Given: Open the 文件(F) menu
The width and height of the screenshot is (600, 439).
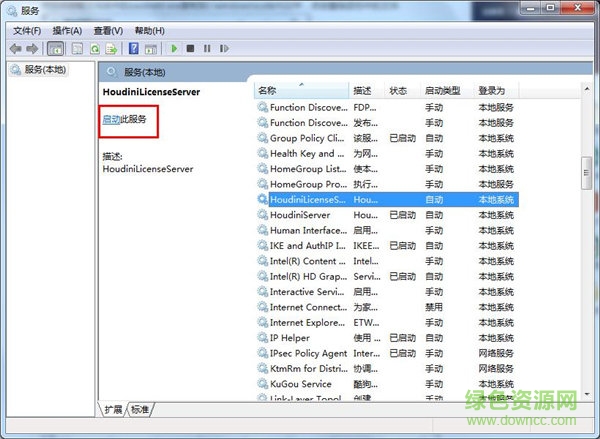Looking at the screenshot, I should point(27,31).
